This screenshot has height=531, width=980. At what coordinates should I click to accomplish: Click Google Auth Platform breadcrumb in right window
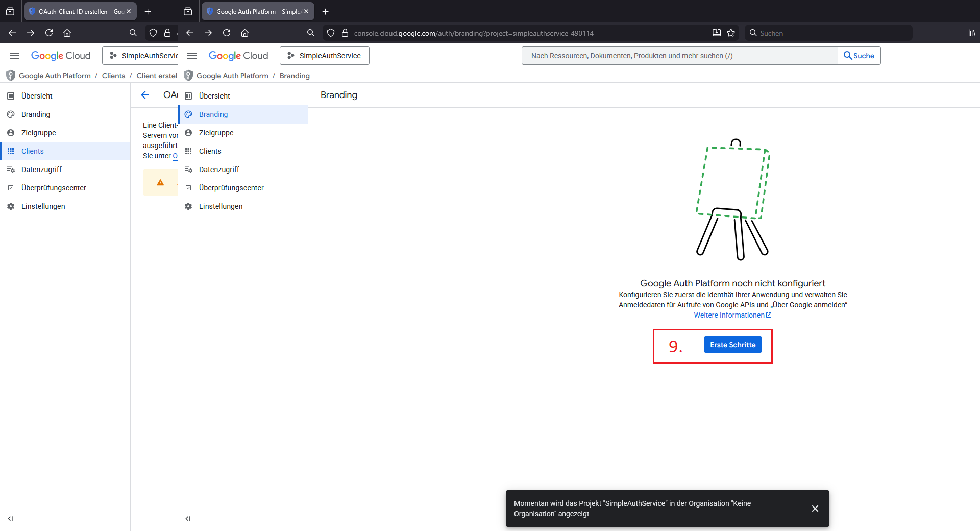click(x=232, y=76)
